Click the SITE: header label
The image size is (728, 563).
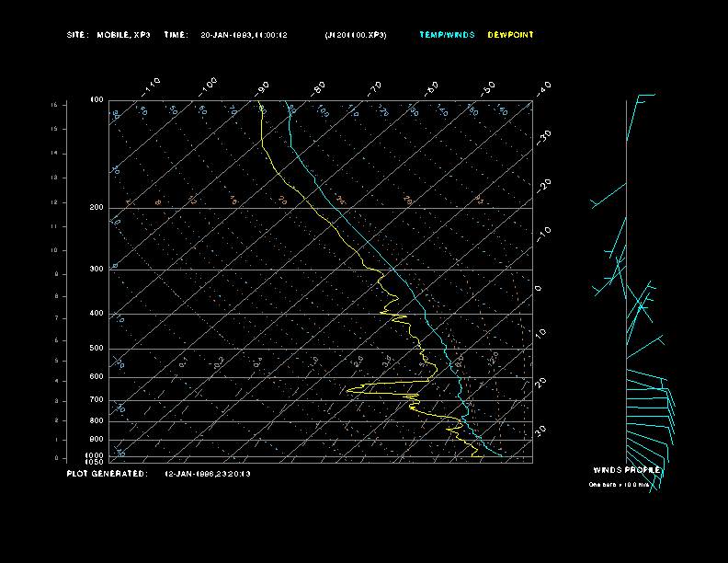click(77, 35)
